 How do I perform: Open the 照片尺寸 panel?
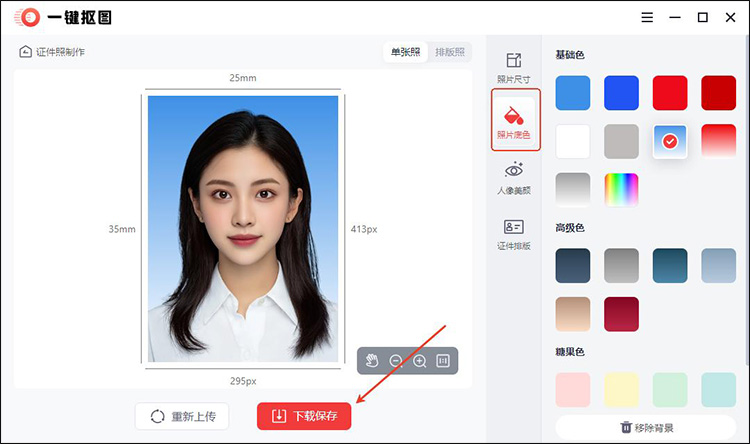(514, 68)
